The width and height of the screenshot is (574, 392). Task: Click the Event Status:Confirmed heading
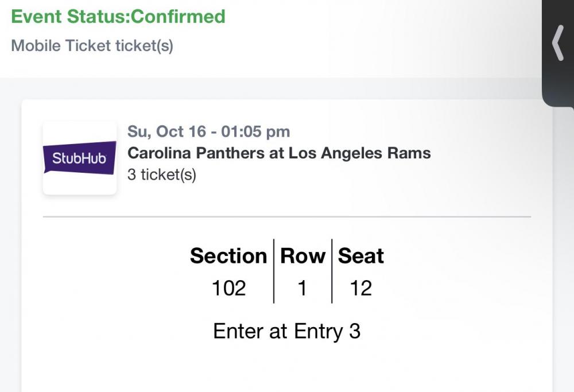tap(118, 16)
